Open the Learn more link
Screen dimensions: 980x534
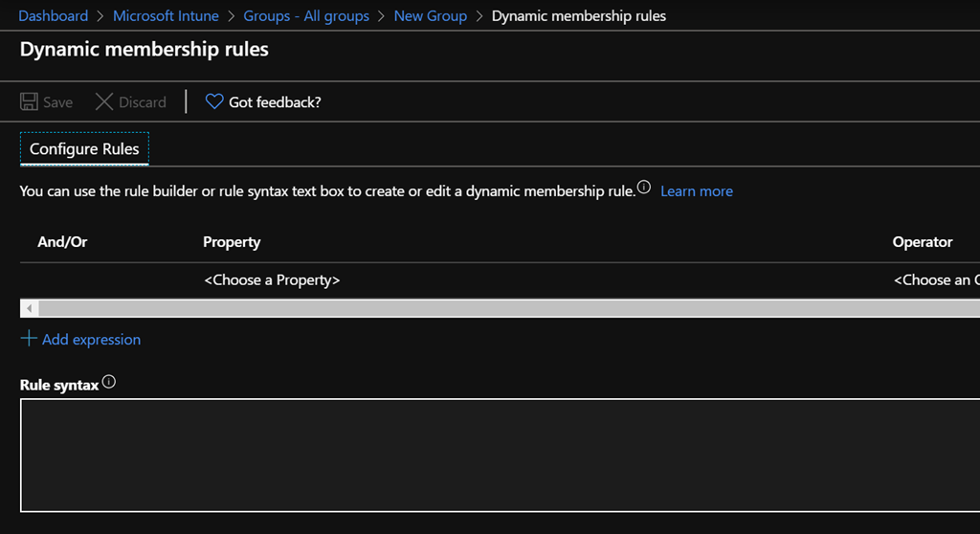[x=696, y=191]
